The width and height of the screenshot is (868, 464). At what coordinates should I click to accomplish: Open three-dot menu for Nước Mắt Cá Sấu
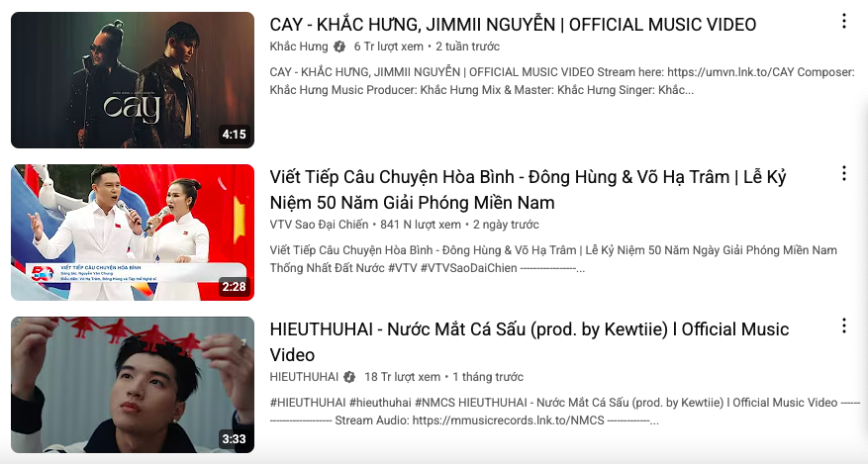point(843,325)
